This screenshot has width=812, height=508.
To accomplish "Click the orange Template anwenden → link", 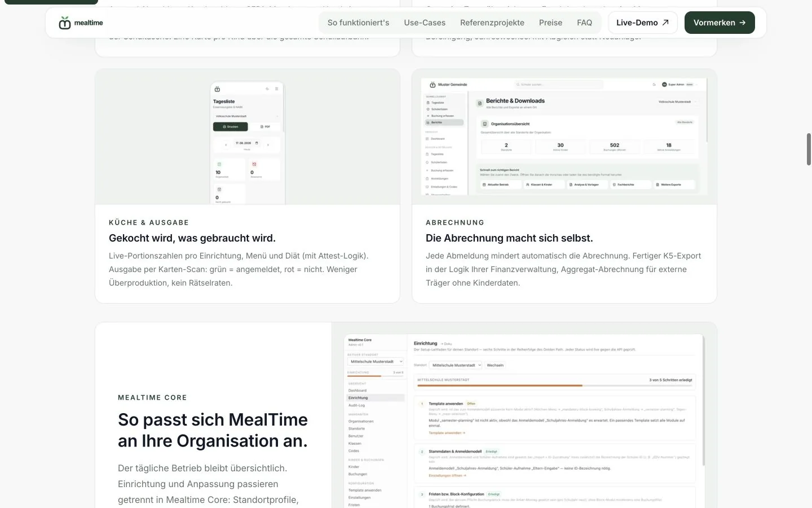I will pyautogui.click(x=447, y=433).
